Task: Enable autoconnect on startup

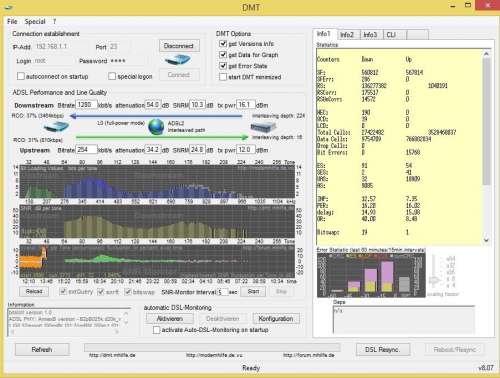Action: pyautogui.click(x=21, y=76)
